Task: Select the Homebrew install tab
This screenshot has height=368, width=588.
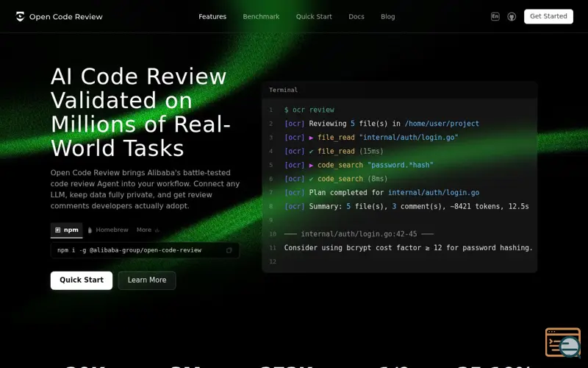Action: [x=108, y=230]
